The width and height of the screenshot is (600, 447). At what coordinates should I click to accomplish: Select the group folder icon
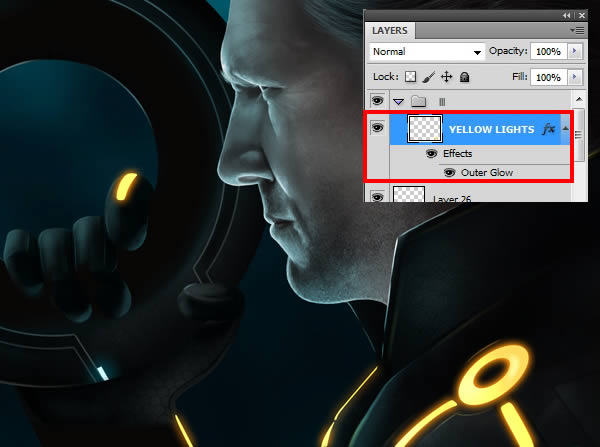pyautogui.click(x=418, y=101)
